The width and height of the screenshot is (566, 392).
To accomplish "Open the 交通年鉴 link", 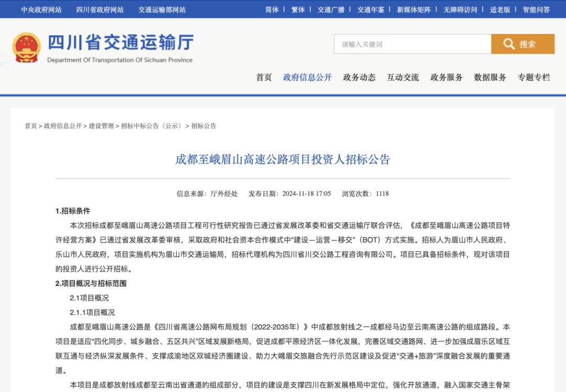I will [371, 9].
